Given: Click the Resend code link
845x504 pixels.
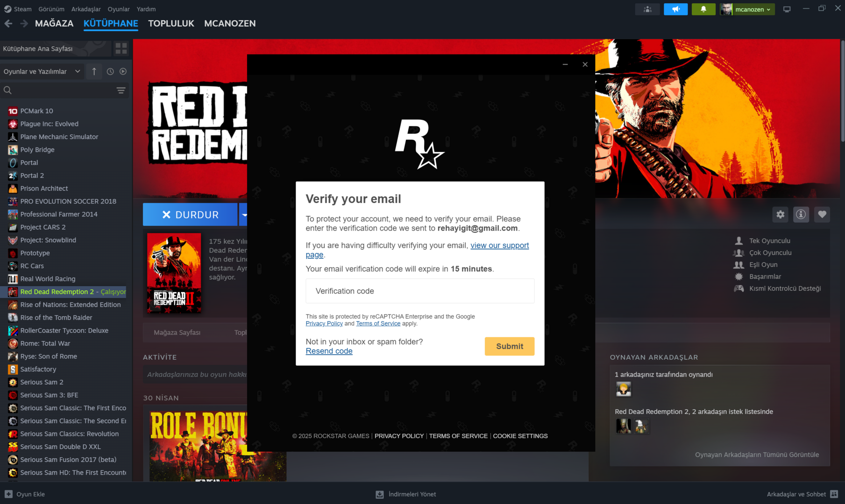Looking at the screenshot, I should 329,351.
